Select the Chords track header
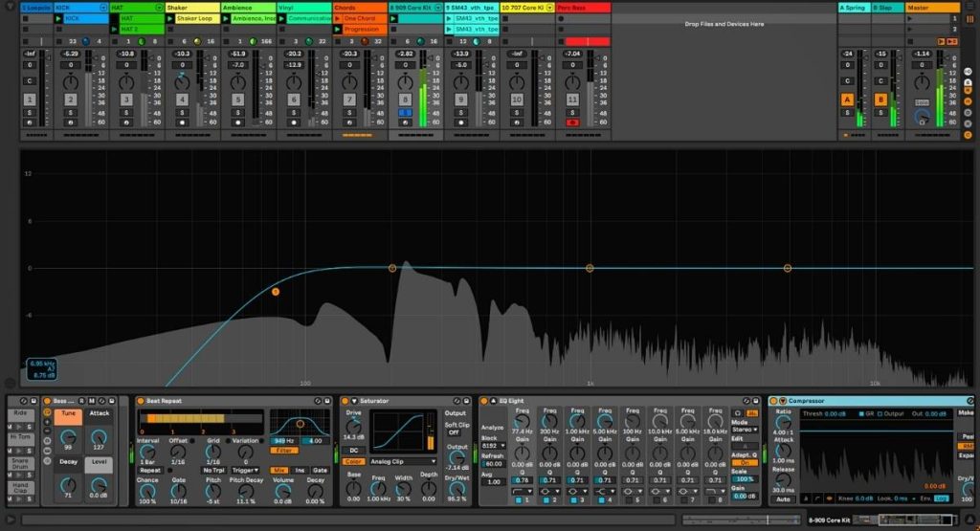The height and width of the screenshot is (531, 980). pos(360,8)
